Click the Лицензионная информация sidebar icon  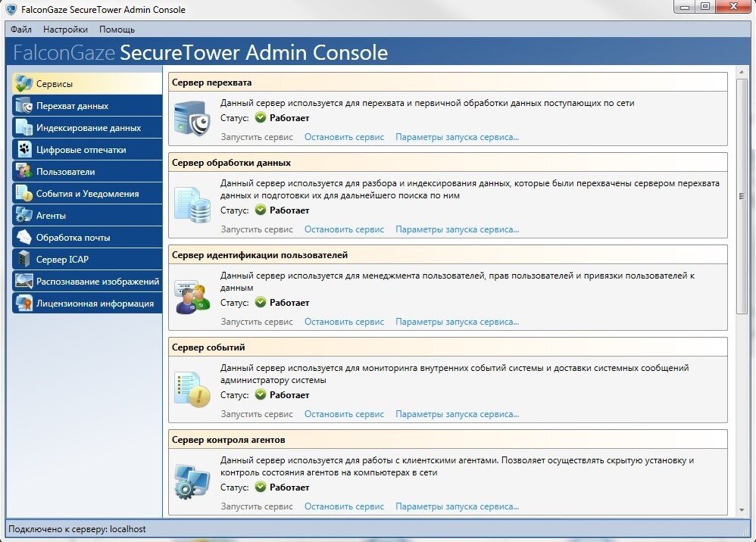23,303
